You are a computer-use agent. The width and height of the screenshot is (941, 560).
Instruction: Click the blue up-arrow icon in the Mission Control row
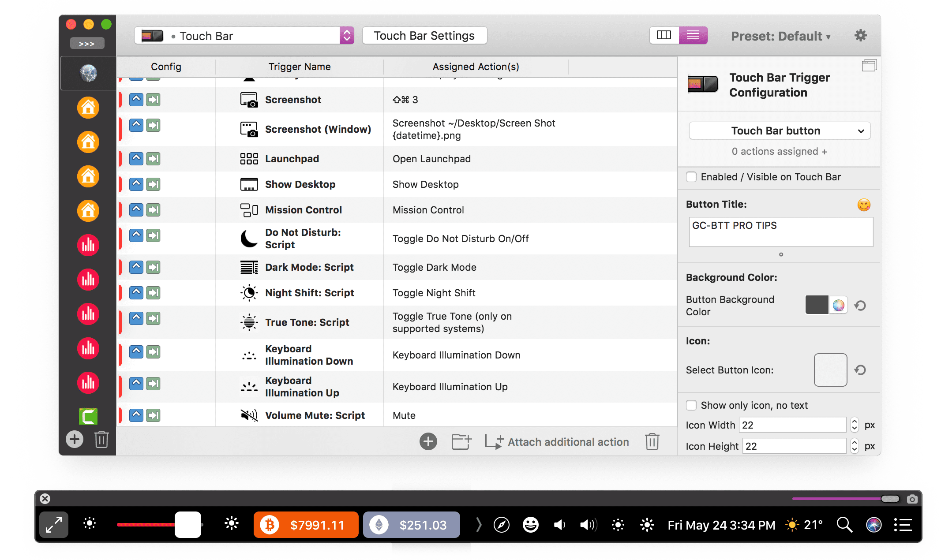(x=136, y=210)
